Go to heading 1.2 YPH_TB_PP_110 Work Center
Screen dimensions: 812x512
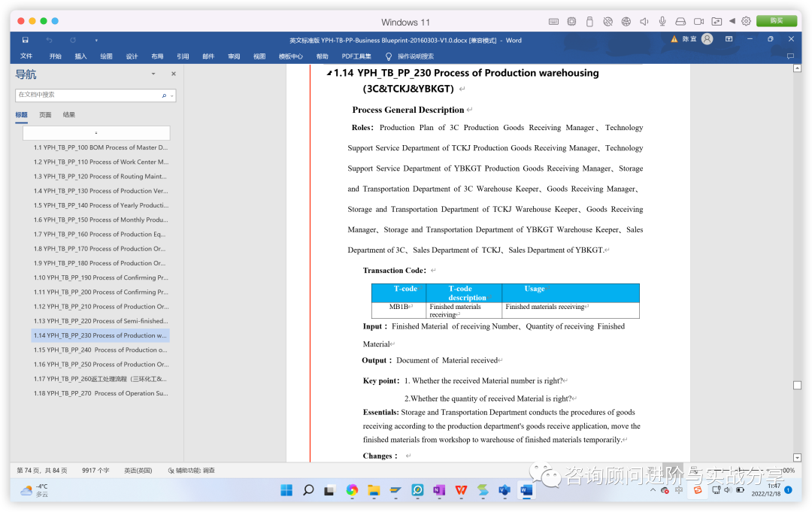point(101,162)
